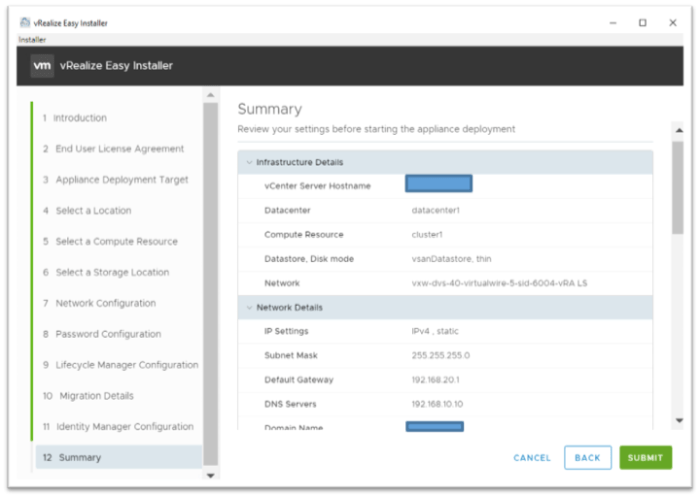
Task: Go to Password Configuration step
Action: point(108,335)
